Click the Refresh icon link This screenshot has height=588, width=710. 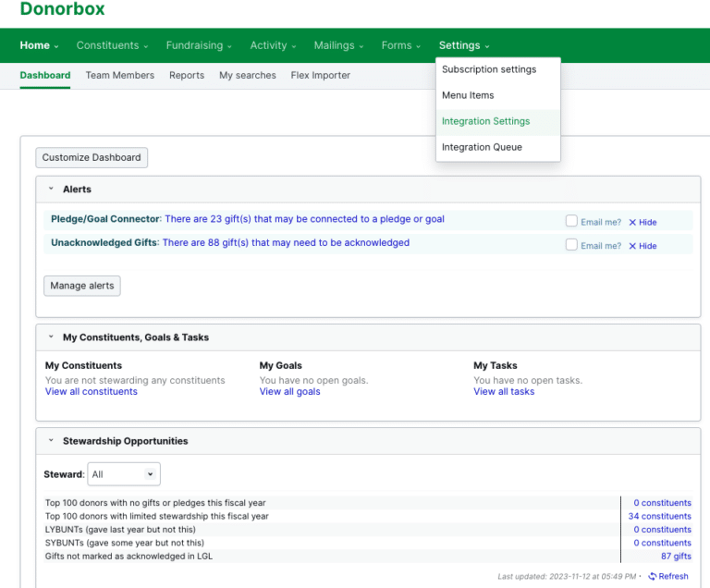[x=668, y=576]
